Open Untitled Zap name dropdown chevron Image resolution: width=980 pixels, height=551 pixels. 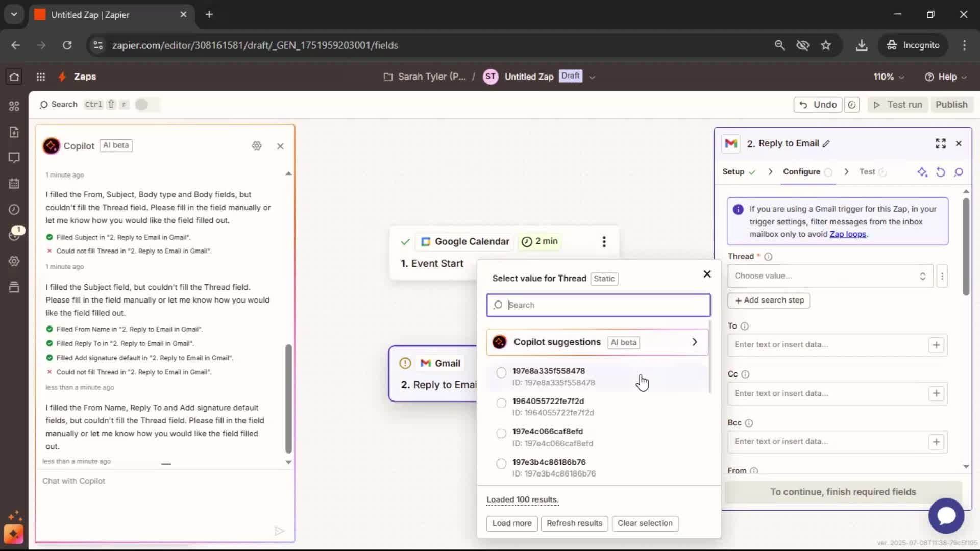592,77
